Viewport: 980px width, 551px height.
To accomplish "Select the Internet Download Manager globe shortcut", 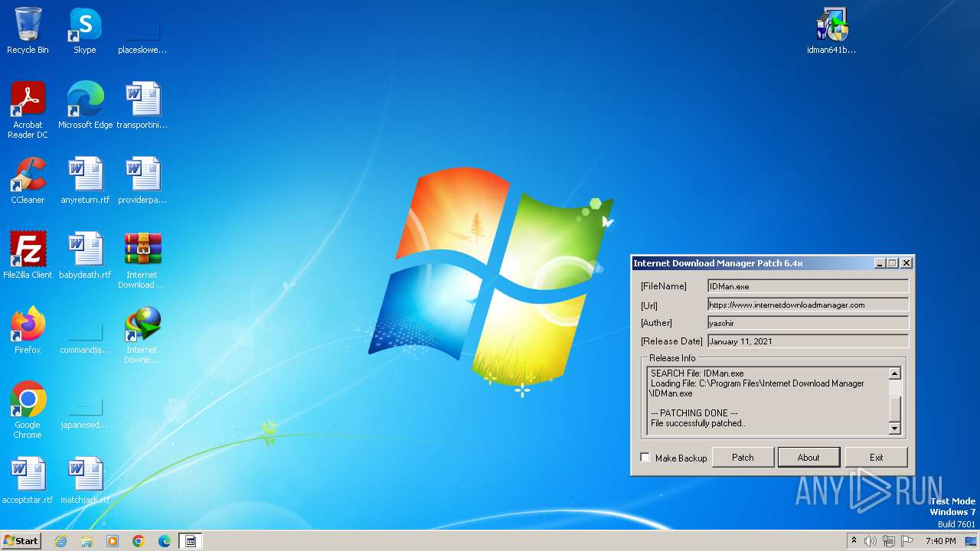I will pyautogui.click(x=142, y=335).
